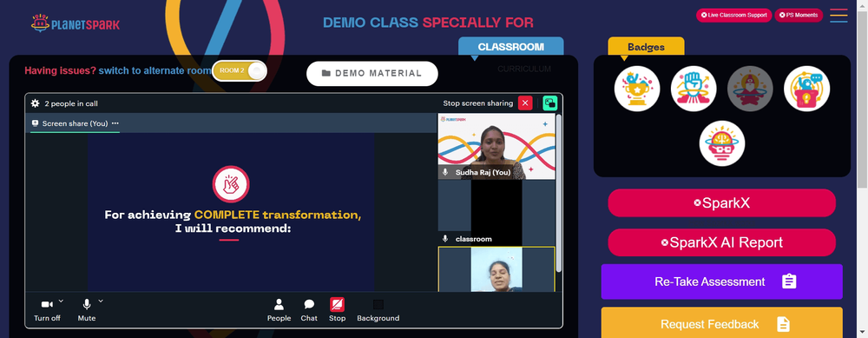Open the Chat panel
The height and width of the screenshot is (338, 868).
309,309
